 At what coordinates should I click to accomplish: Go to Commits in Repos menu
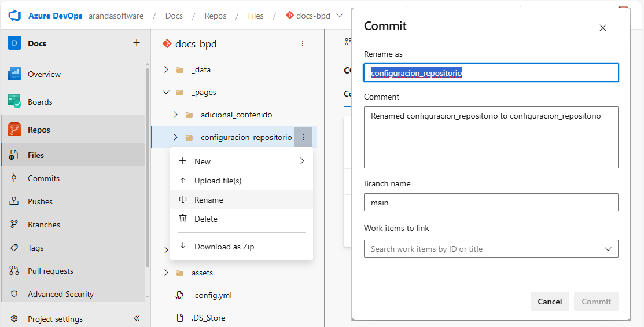[43, 178]
